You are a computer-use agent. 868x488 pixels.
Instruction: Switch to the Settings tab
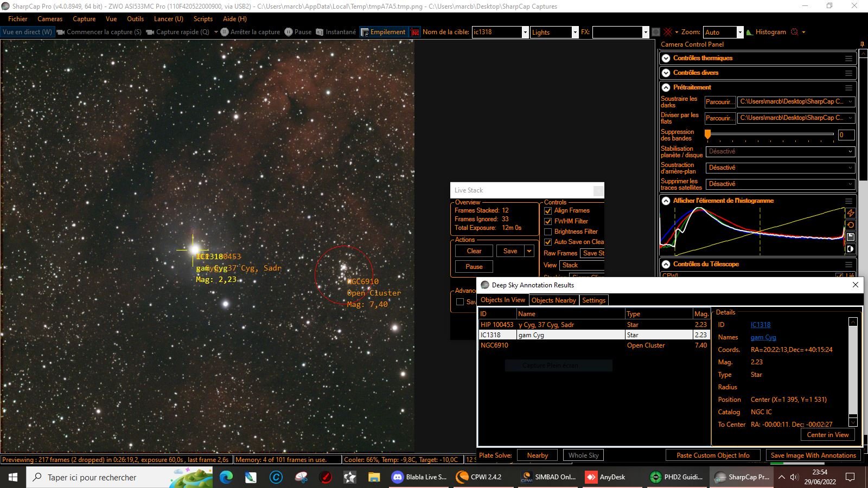[593, 300]
